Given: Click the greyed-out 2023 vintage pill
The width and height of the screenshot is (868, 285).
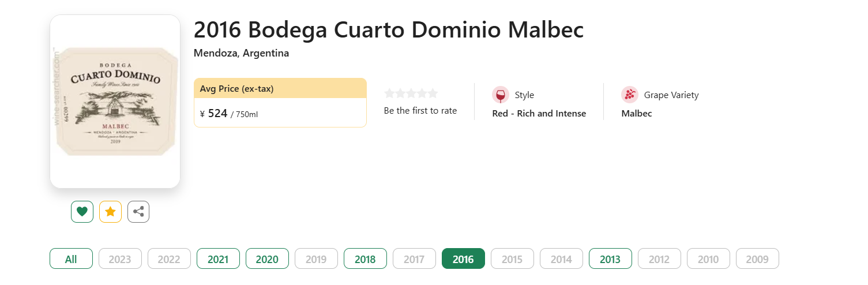Looking at the screenshot, I should click(120, 258).
